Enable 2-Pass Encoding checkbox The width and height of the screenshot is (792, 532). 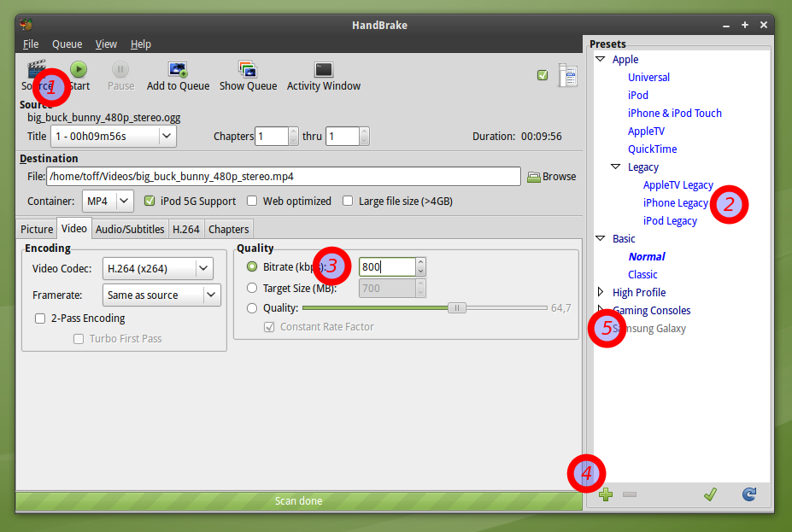coord(40,319)
